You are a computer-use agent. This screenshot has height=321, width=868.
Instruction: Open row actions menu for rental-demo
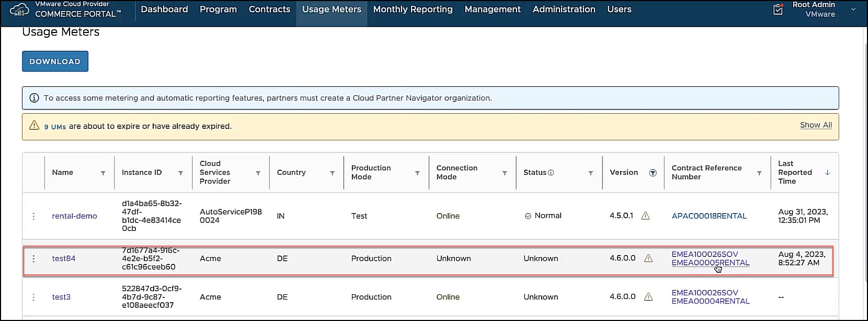click(x=33, y=216)
